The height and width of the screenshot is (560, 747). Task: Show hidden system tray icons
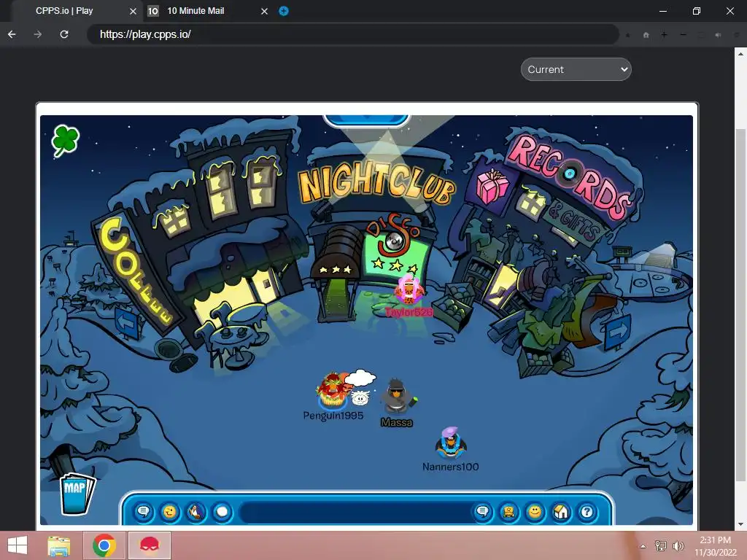pyautogui.click(x=643, y=546)
